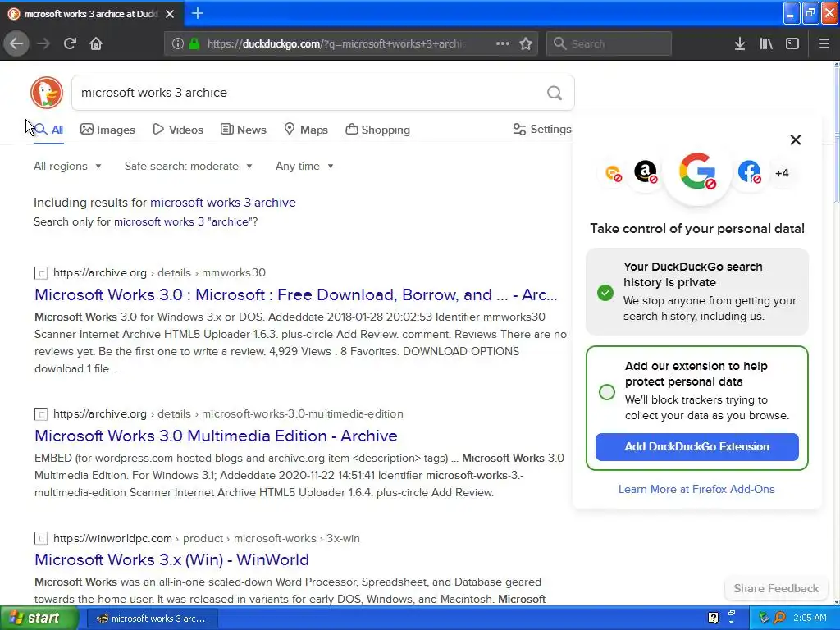
Task: Click the winworldpc.com result favicon
Action: coord(41,538)
